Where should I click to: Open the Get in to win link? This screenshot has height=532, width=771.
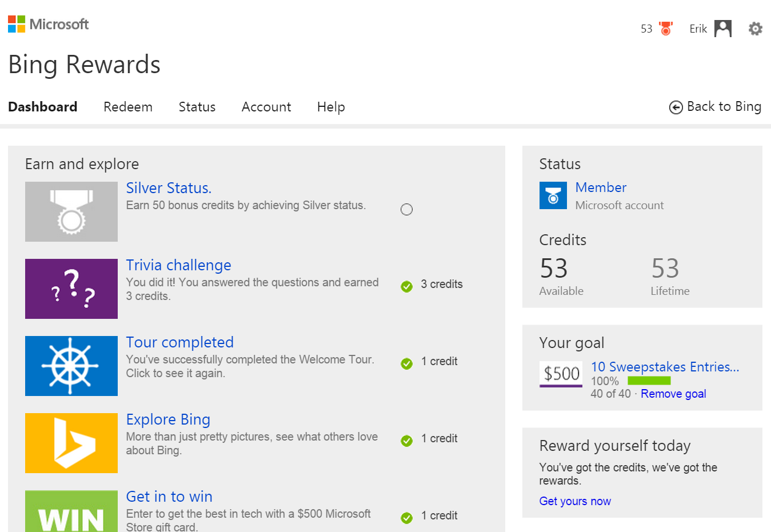coord(170,497)
